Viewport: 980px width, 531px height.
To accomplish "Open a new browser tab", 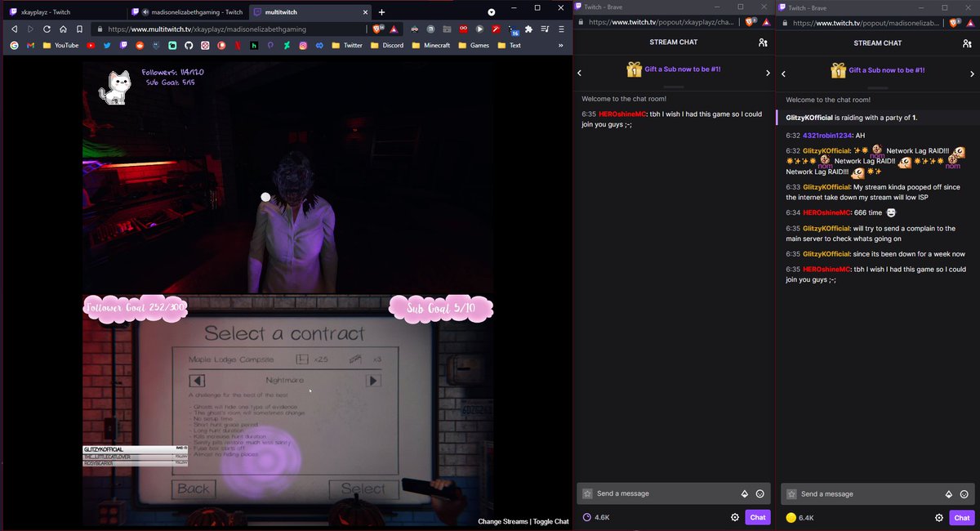I will (381, 12).
